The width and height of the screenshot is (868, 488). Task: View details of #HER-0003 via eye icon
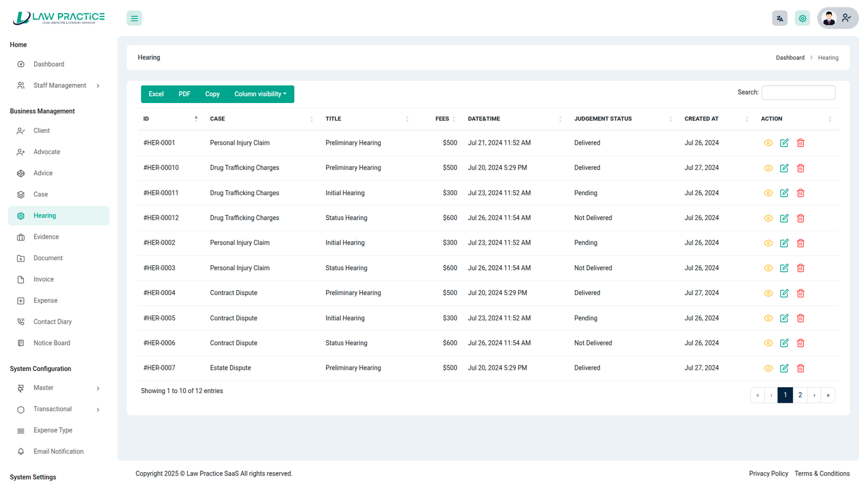(x=768, y=268)
